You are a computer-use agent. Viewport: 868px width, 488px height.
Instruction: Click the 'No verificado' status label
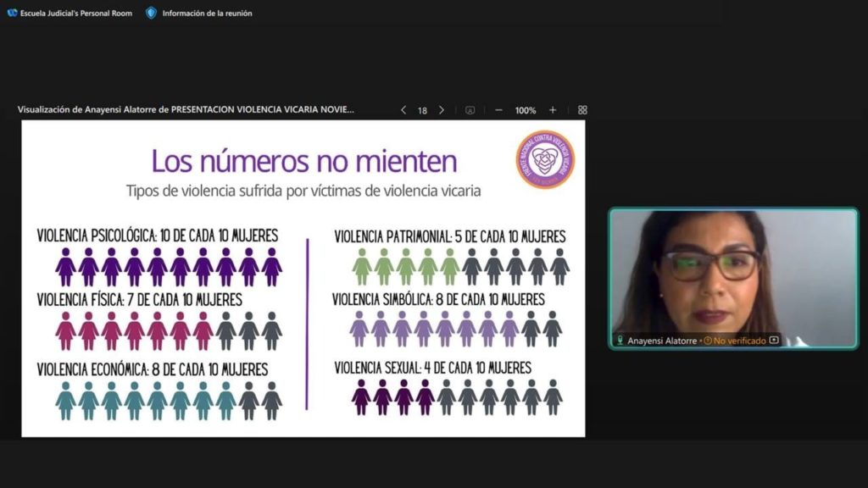739,341
